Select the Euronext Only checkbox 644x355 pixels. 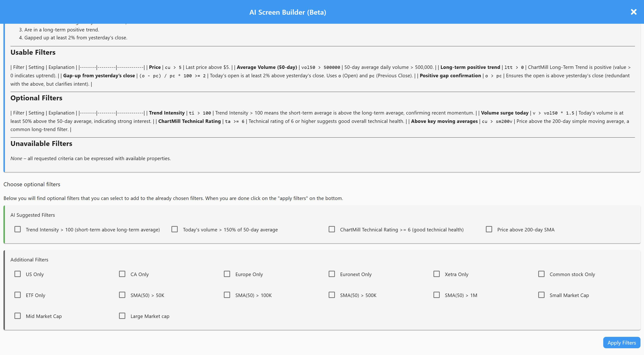331,274
